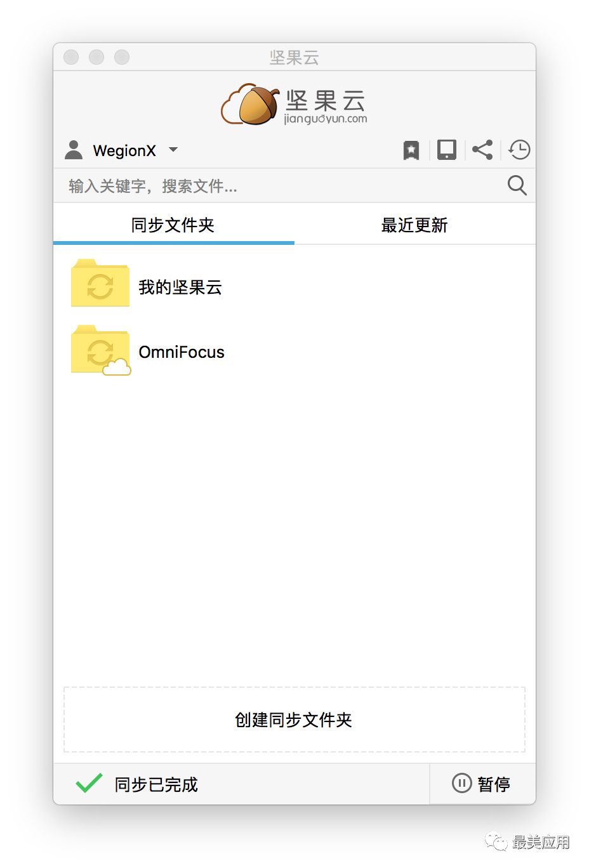Click the 同步已完成 status text
Viewport: 589px width, 868px height.
(156, 785)
